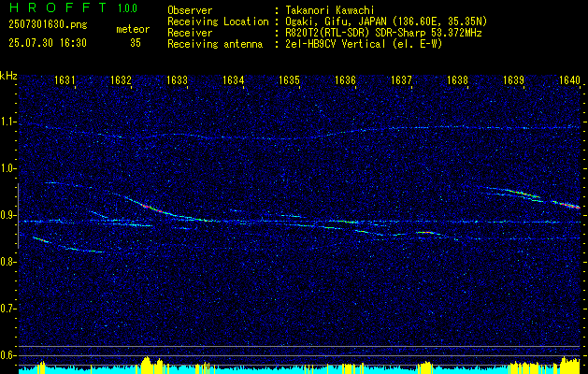Click the meteor count value 35
The image size is (588, 374).
[x=136, y=43]
